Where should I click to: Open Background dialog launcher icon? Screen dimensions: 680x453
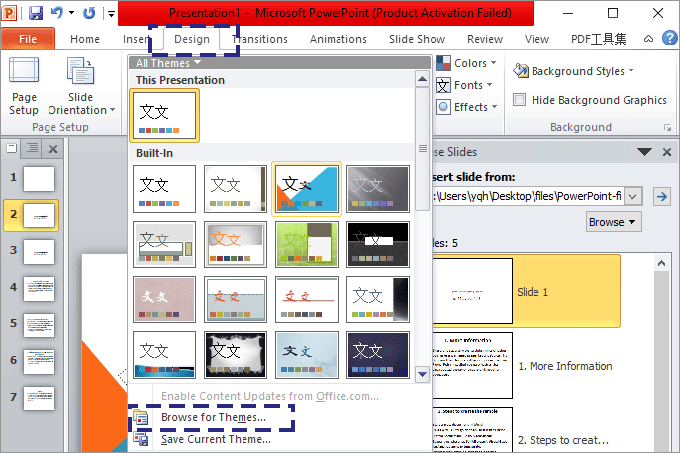667,127
